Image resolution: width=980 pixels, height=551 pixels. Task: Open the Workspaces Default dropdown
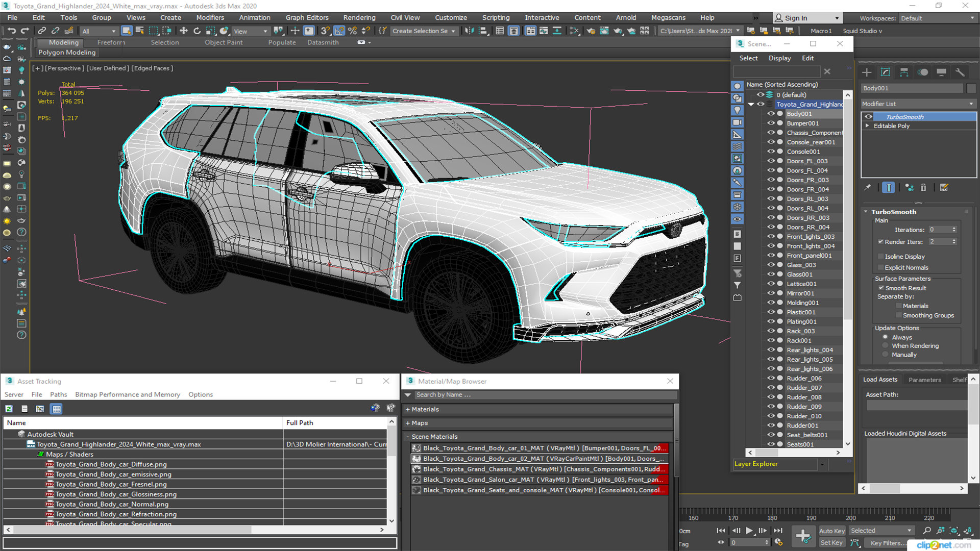pos(937,18)
